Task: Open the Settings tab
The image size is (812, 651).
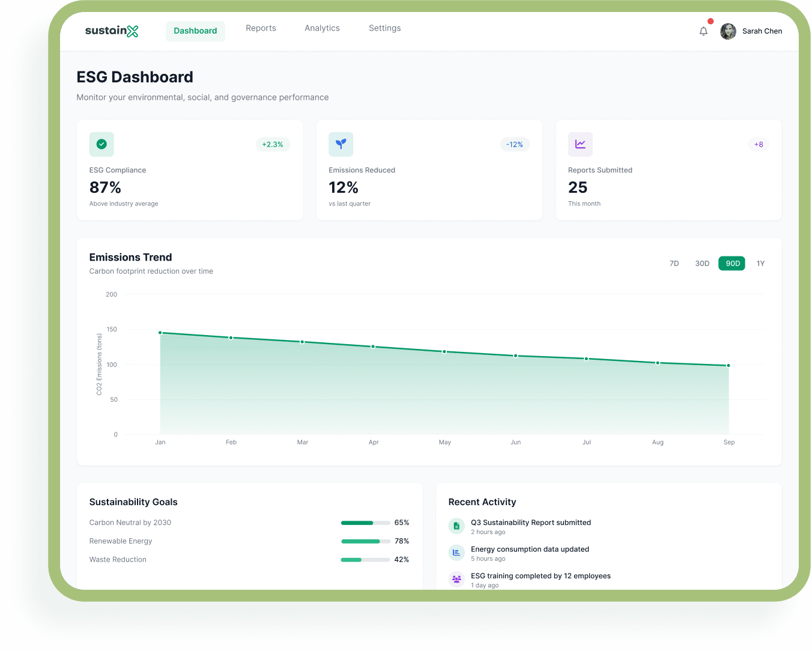Action: pyautogui.click(x=384, y=28)
